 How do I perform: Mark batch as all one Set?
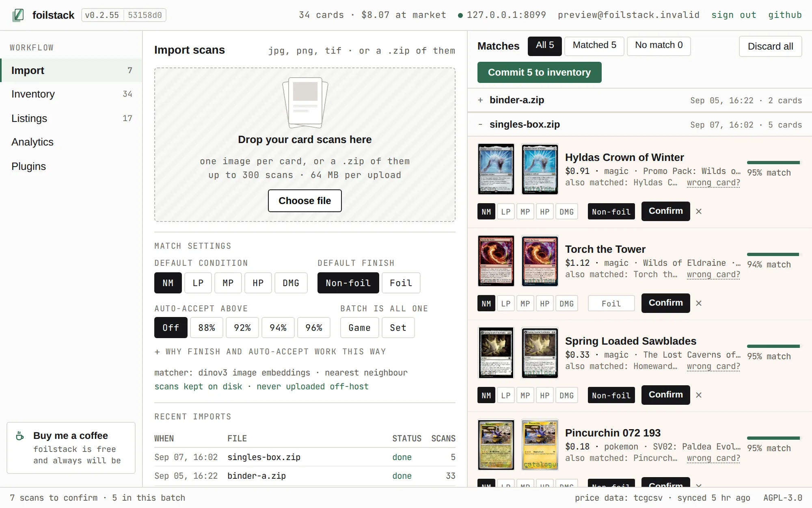pos(398,328)
